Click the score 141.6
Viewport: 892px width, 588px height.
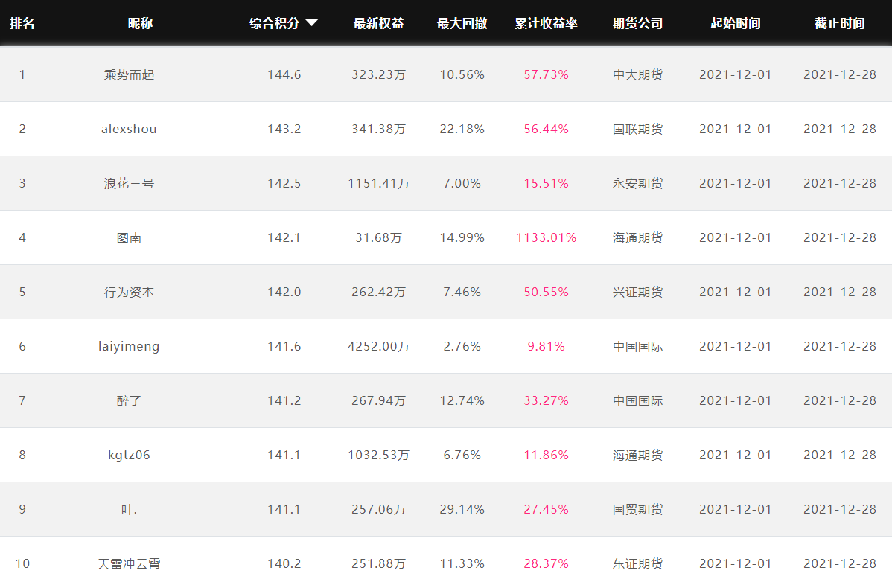[284, 346]
